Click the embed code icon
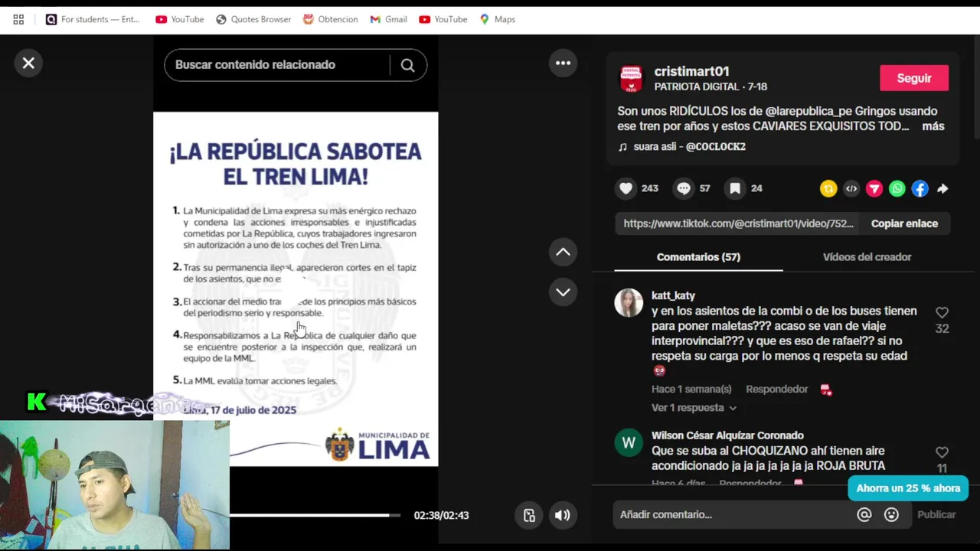Screen dimensions: 980x551 pyautogui.click(x=851, y=189)
